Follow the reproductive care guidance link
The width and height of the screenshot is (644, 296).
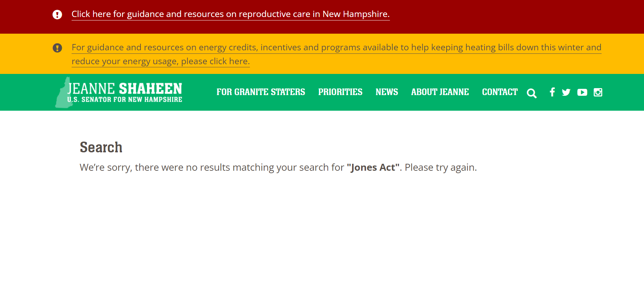tap(230, 14)
